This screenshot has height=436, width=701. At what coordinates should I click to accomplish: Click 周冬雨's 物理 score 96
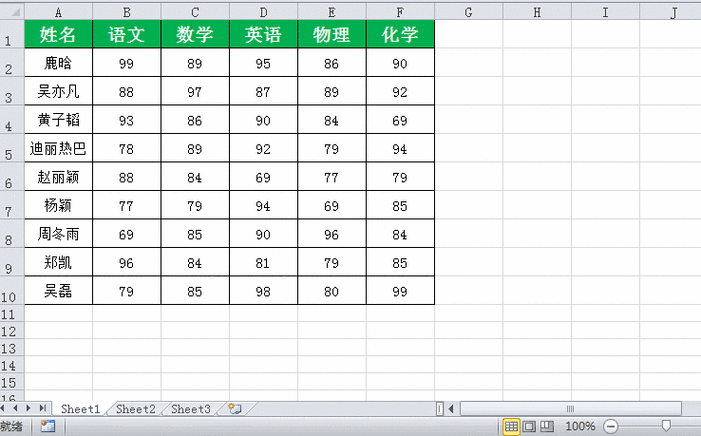coord(332,234)
